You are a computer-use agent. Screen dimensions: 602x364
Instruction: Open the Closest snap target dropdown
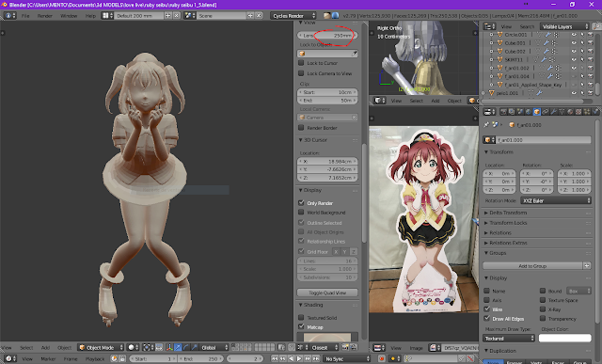click(325, 347)
